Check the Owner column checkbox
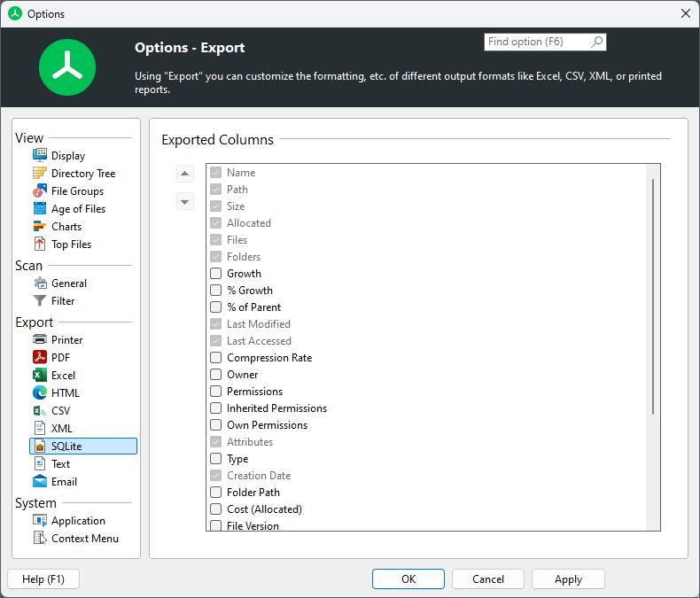Viewport: 700px width, 598px height. (x=215, y=375)
